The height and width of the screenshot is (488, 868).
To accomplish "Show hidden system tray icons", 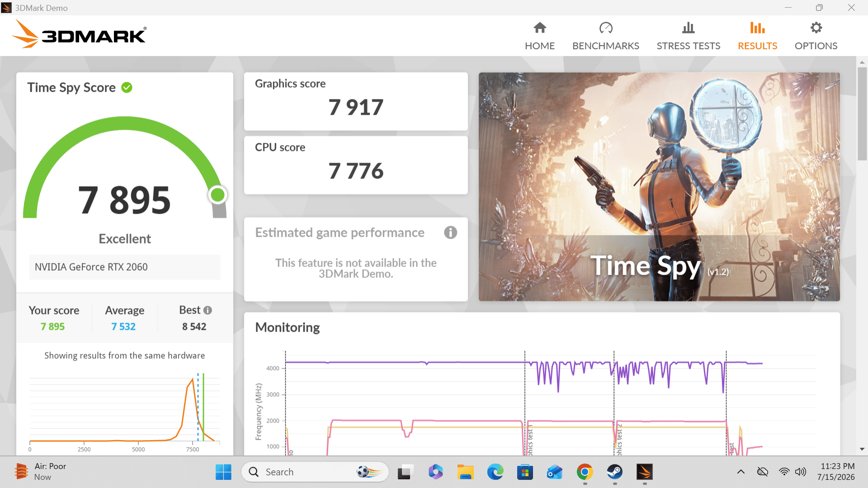I will (741, 472).
